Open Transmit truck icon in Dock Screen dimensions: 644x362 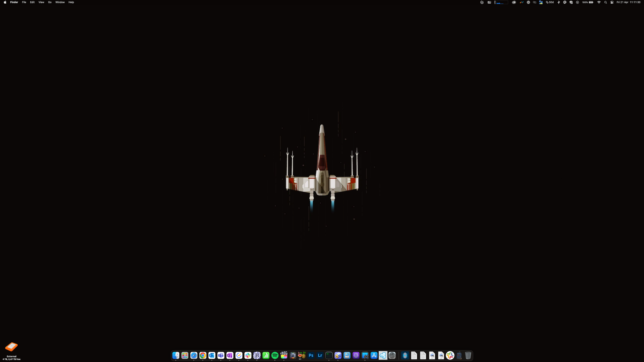[x=338, y=355]
